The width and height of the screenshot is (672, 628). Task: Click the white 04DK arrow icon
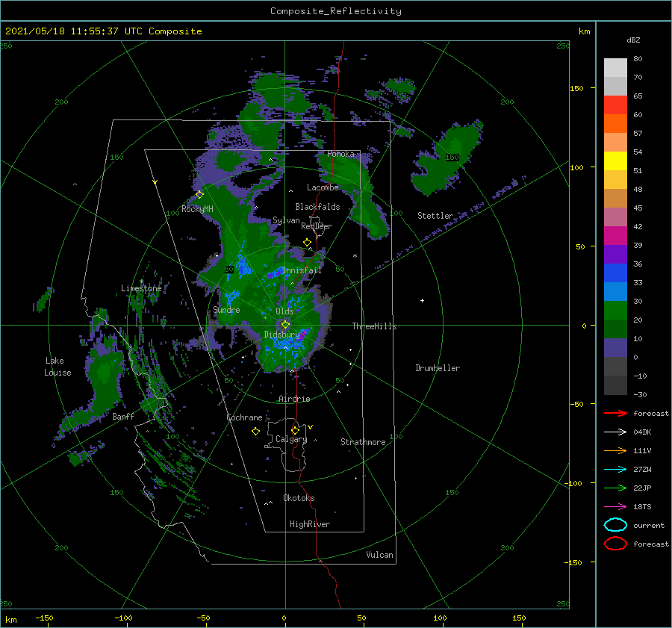coord(615,432)
